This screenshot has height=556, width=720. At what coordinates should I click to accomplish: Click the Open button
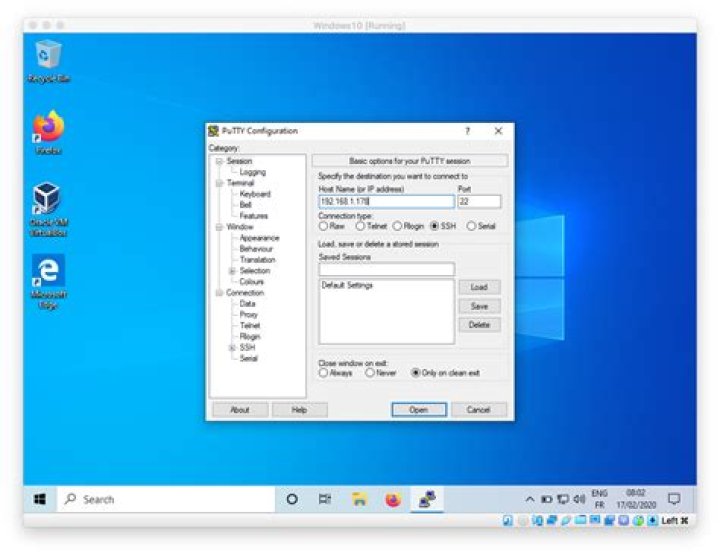point(419,410)
